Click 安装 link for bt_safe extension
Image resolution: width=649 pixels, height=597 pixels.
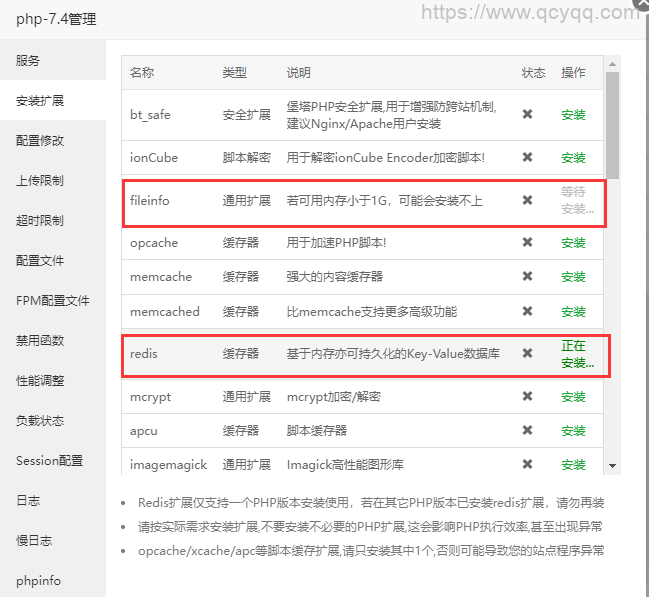(573, 115)
